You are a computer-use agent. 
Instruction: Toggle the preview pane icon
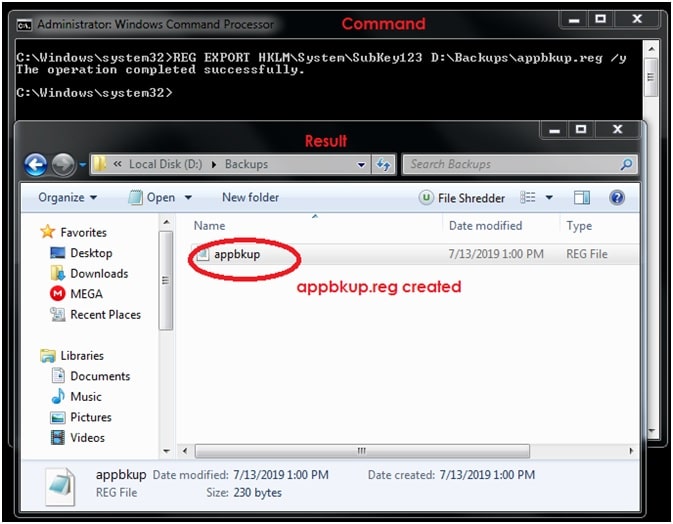click(582, 198)
